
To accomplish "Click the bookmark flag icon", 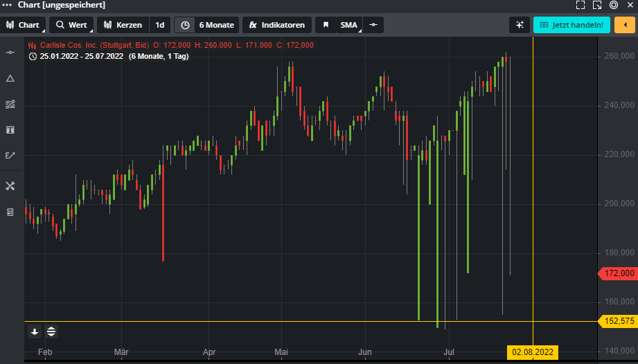I will pos(326,25).
